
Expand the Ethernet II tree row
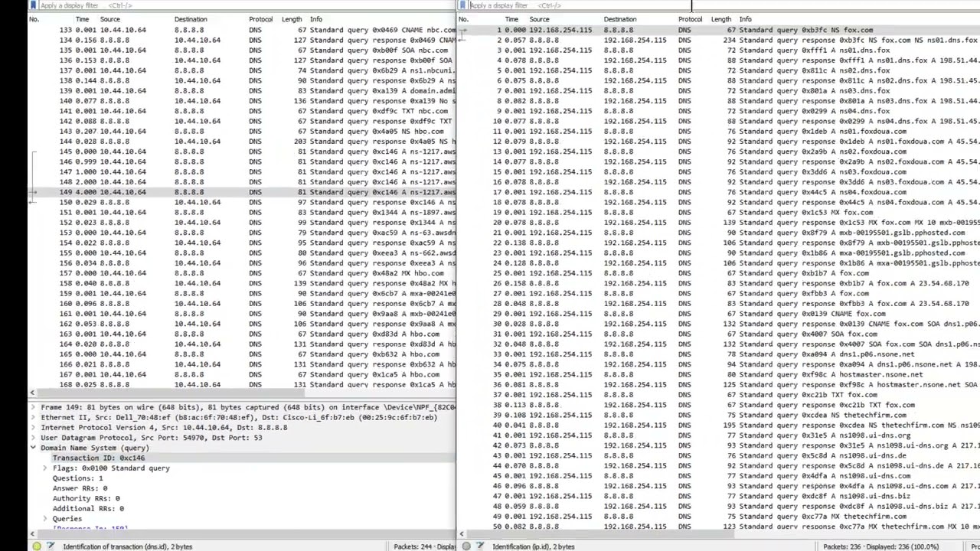(x=33, y=417)
